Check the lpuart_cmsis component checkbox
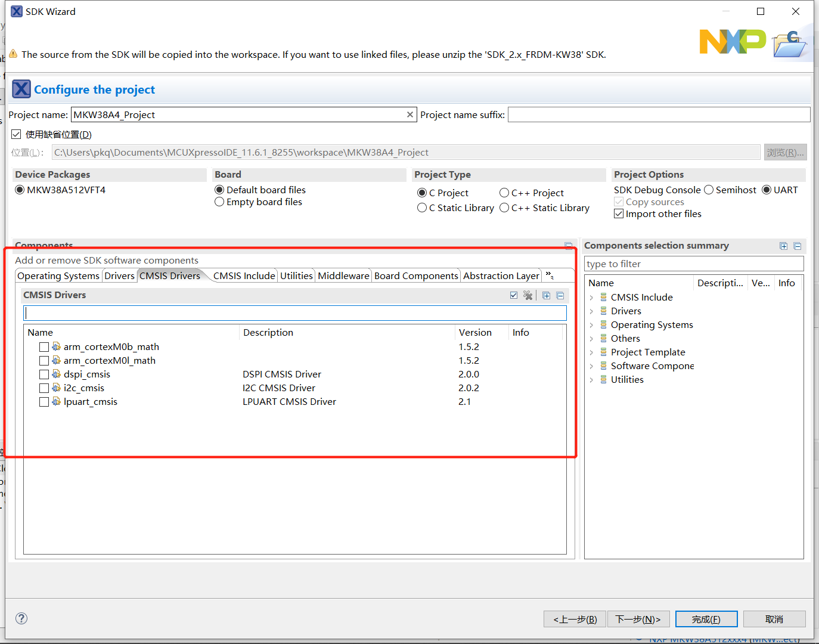This screenshot has height=644, width=819. [x=44, y=401]
